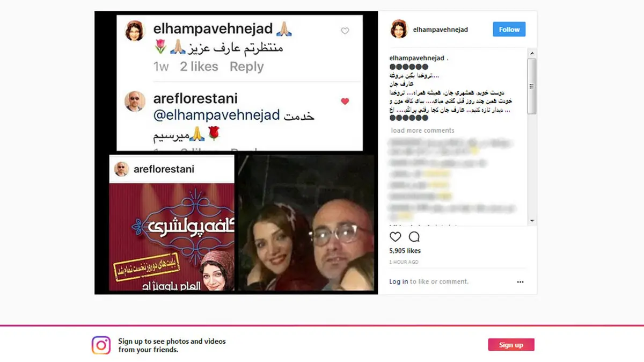The height and width of the screenshot is (362, 644).
Task: Click the Sign up button in the banner
Action: coord(511,345)
